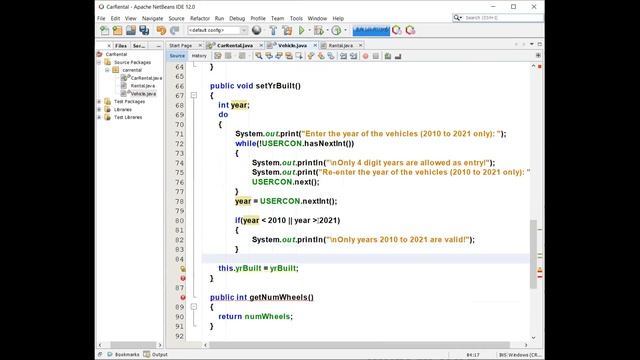Click the Find Previous Occurrence editor icon

click(269, 56)
